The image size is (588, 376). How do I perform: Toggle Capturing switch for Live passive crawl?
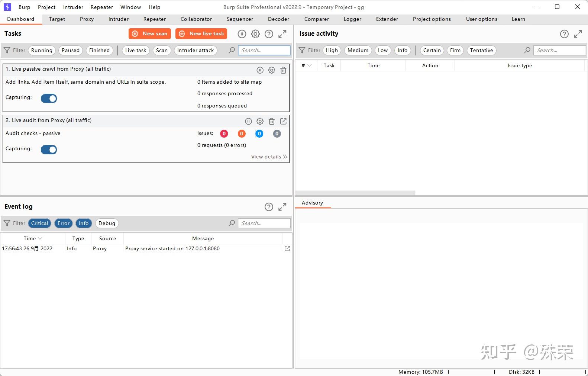[x=49, y=98]
